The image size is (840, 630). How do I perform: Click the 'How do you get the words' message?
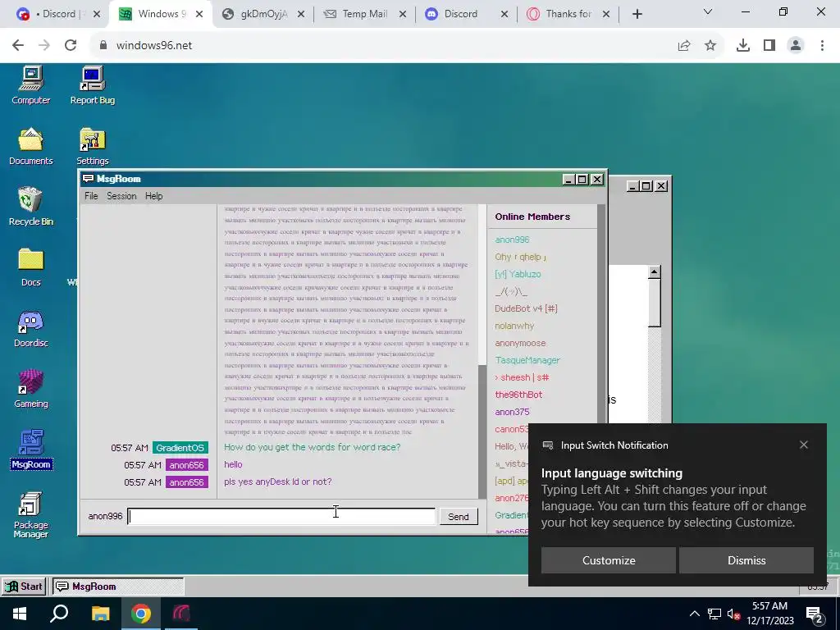[312, 447]
